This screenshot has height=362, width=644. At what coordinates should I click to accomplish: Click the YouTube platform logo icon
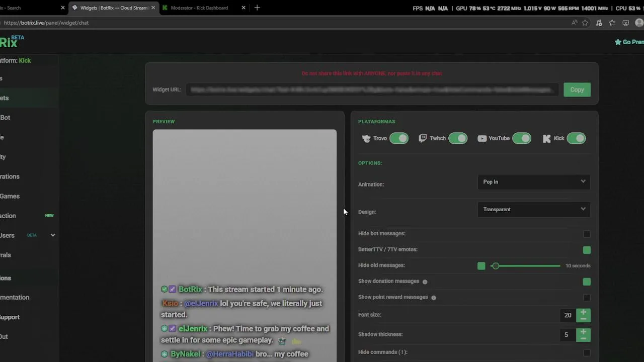482,138
